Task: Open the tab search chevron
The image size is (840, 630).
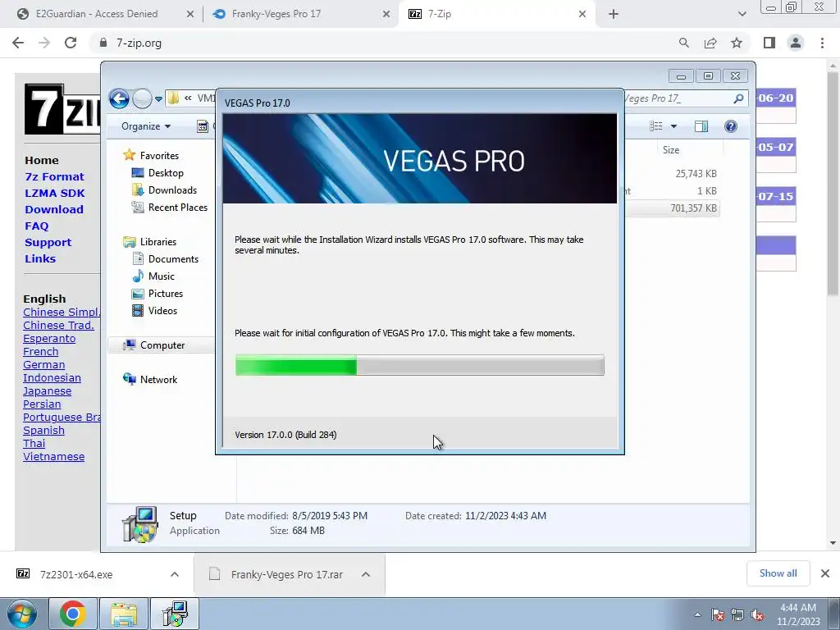Action: (742, 15)
